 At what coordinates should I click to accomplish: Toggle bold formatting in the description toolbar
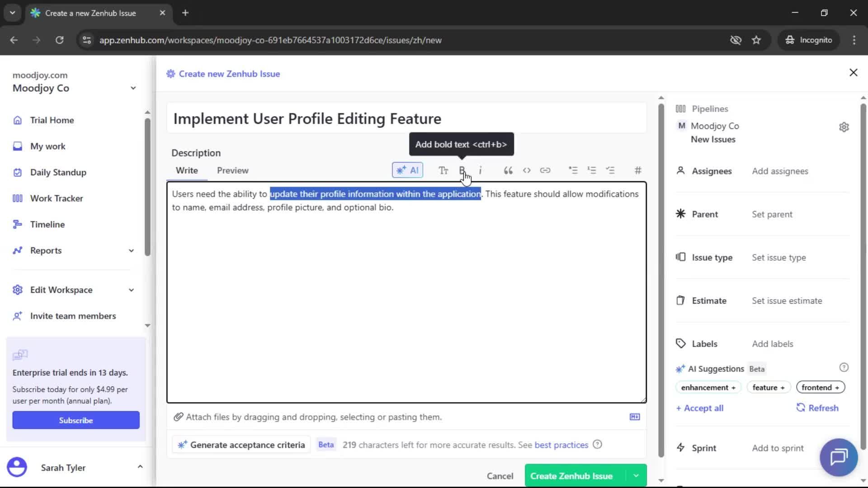[x=462, y=170]
